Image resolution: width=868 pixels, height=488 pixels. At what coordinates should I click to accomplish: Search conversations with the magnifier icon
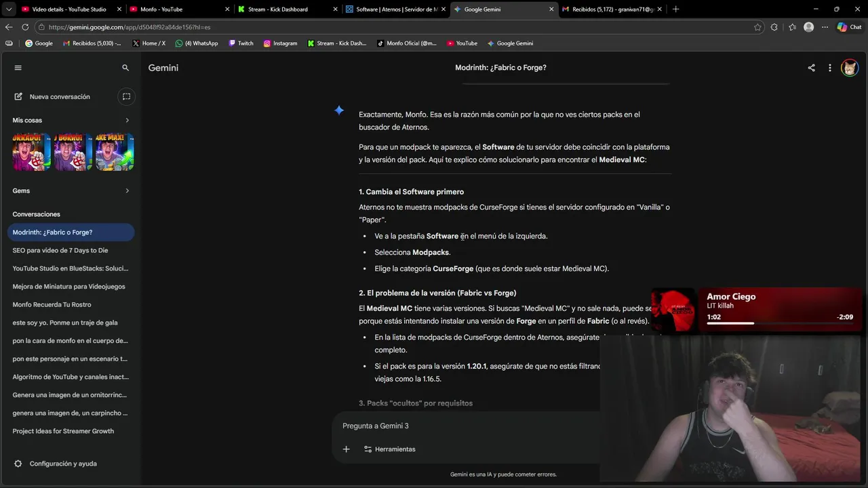(x=125, y=68)
